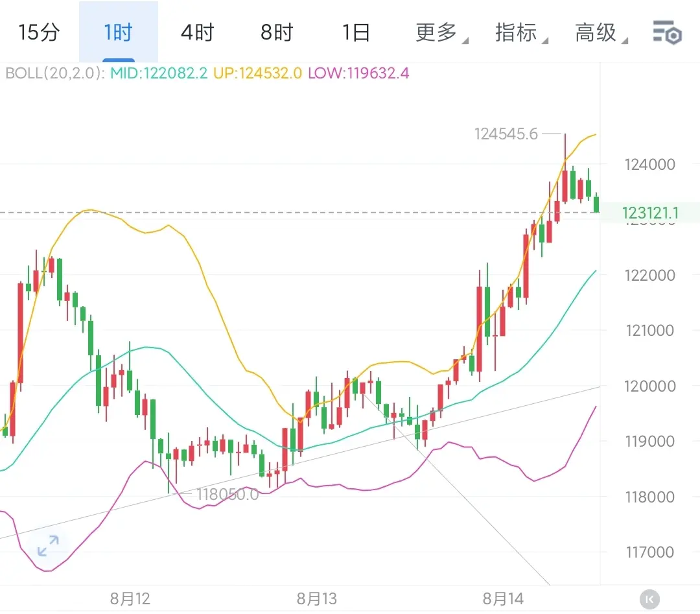The image size is (700, 614).
Task: Tap the fullscreen expand arrows icon
Action: [x=48, y=546]
